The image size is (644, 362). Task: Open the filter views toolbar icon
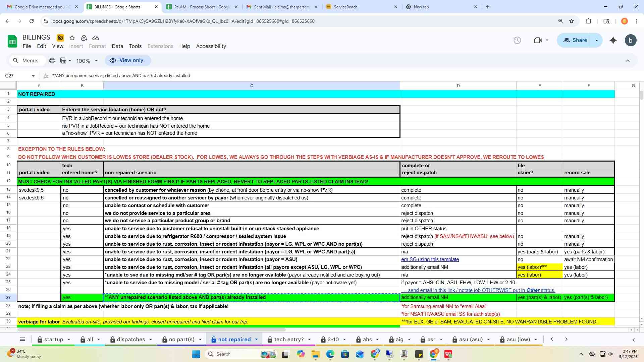(65, 61)
